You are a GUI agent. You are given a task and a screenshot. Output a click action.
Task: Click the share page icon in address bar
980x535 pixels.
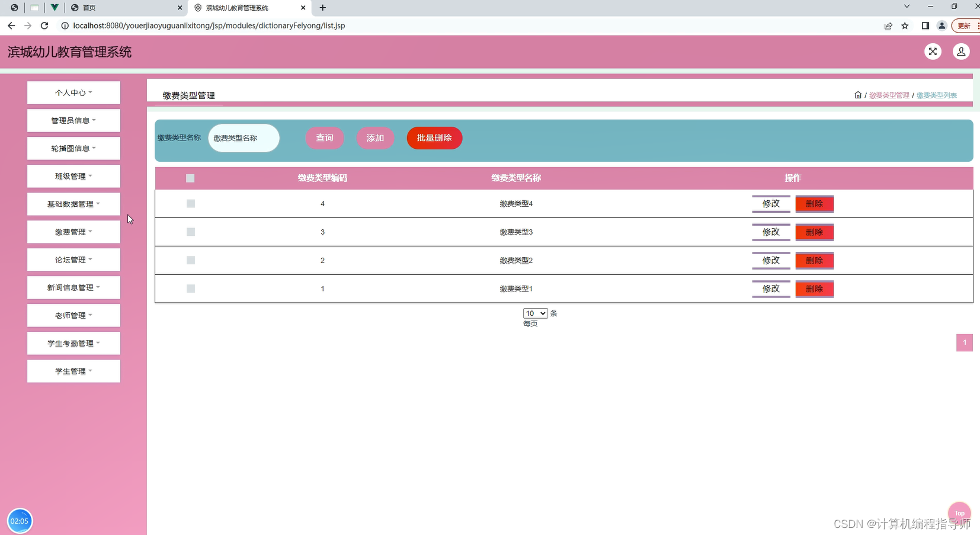point(888,25)
